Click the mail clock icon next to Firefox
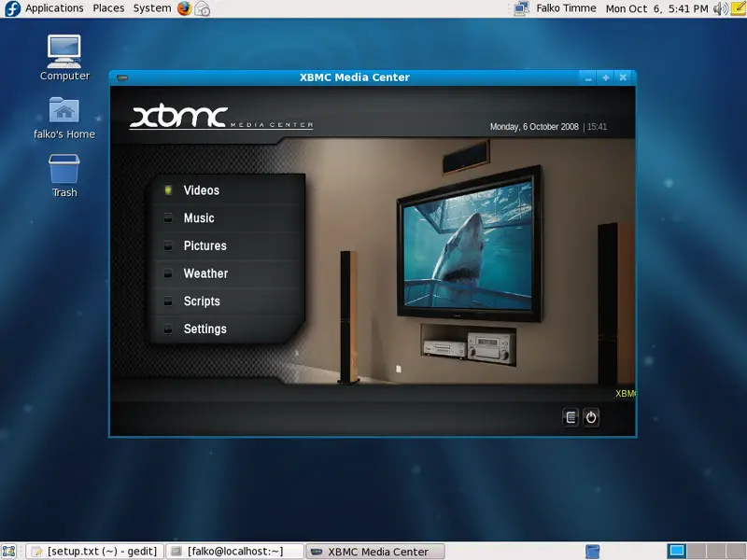The image size is (747, 560). pos(203,8)
